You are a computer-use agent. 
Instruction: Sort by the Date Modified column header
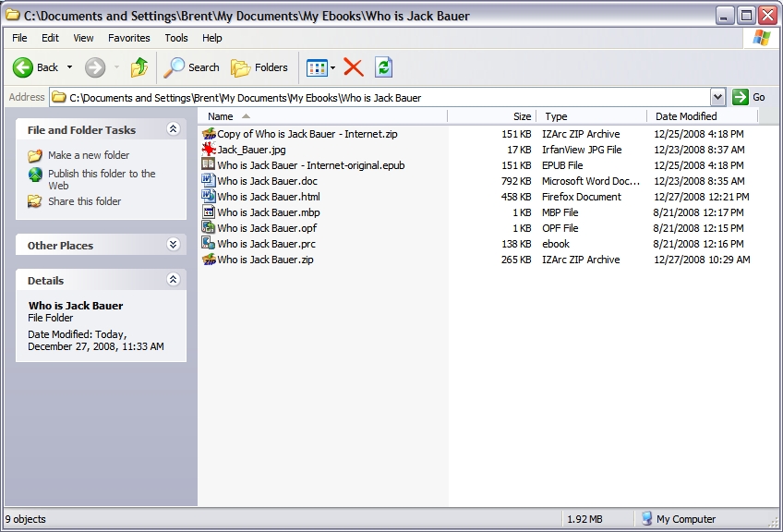[x=703, y=116]
